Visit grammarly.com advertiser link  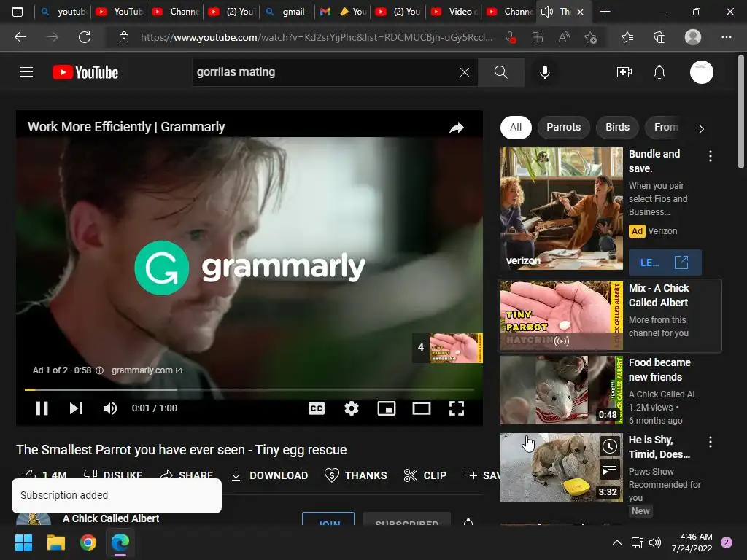click(146, 370)
